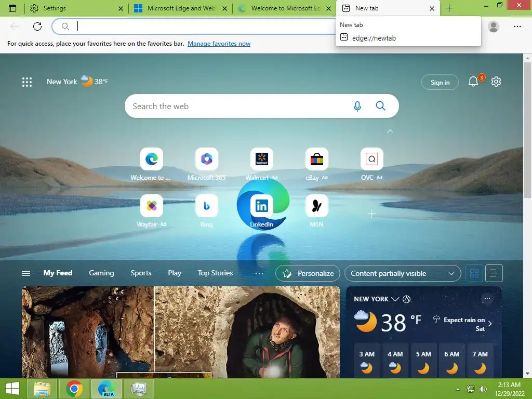Select the Top Stories category
Screen dimensions: 532x399
pyautogui.click(x=215, y=273)
